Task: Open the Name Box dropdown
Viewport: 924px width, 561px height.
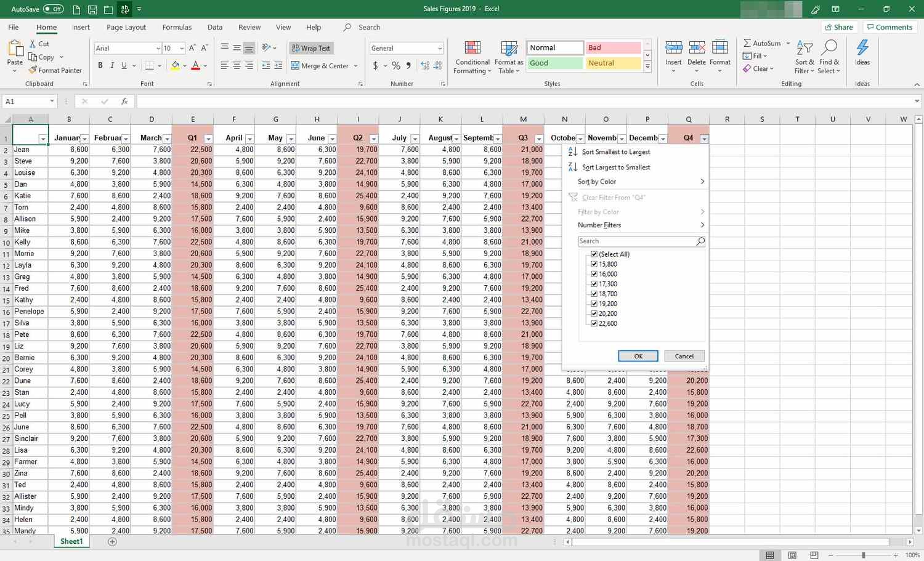Action: [52, 101]
